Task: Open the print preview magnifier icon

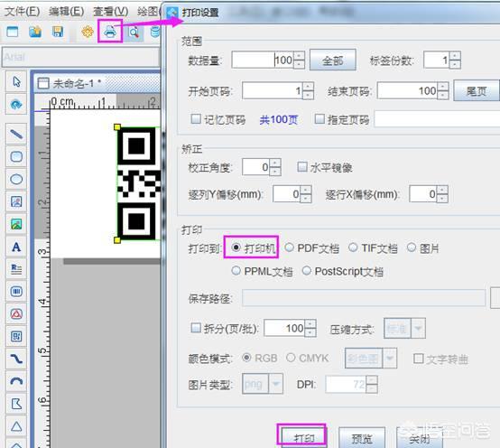Action: (x=134, y=33)
